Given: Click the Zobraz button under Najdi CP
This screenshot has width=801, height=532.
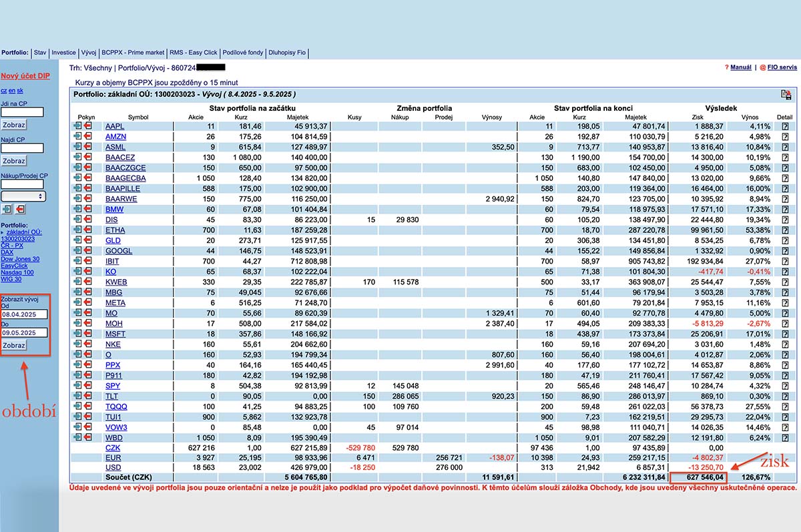Looking at the screenshot, I should (14, 161).
